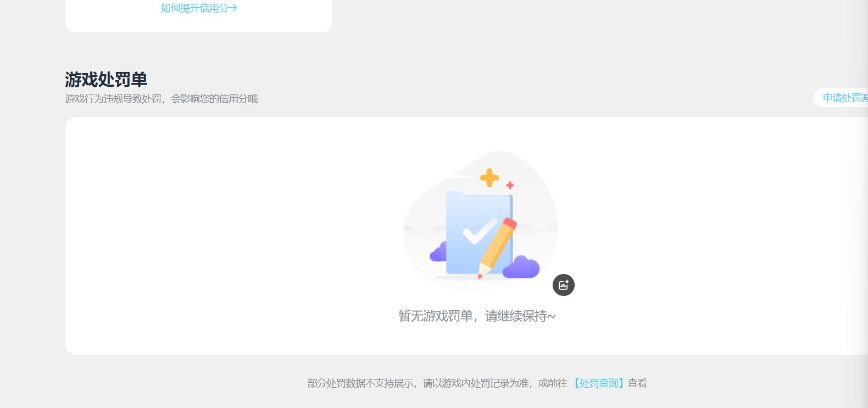Click the purple cloud right of folder
This screenshot has height=408, width=868.
pyautogui.click(x=521, y=268)
